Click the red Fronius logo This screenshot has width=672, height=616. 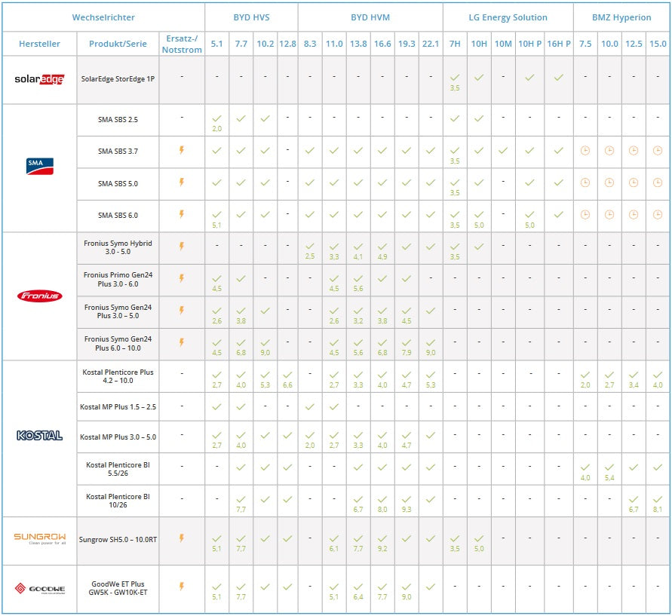39,296
